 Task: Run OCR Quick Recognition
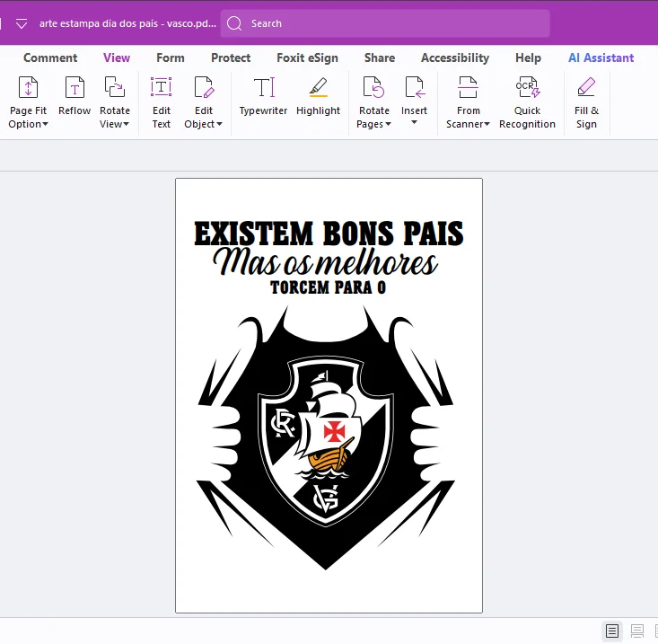(x=528, y=102)
